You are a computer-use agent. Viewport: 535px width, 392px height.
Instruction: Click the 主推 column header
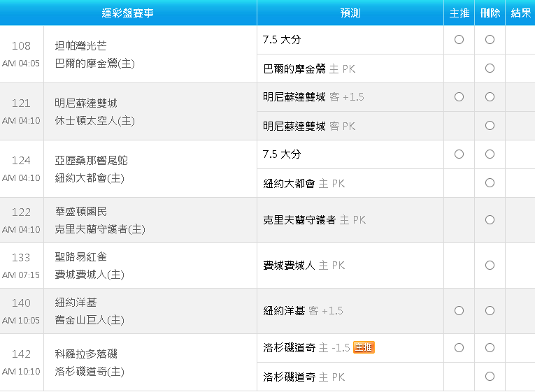point(459,13)
